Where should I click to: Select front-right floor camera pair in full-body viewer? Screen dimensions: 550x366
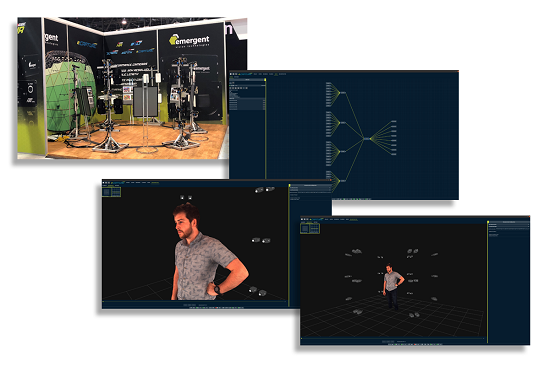tap(414, 315)
